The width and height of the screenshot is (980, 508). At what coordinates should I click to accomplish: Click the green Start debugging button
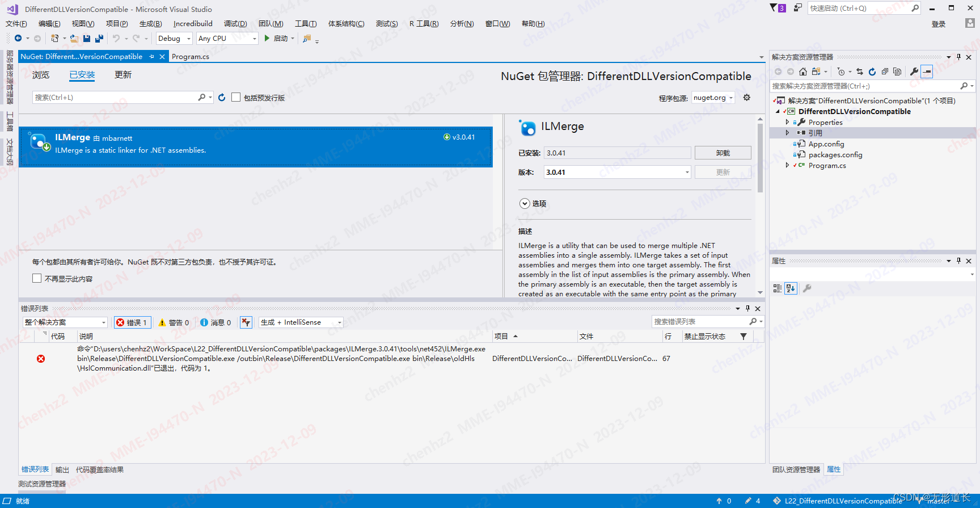[x=276, y=39]
